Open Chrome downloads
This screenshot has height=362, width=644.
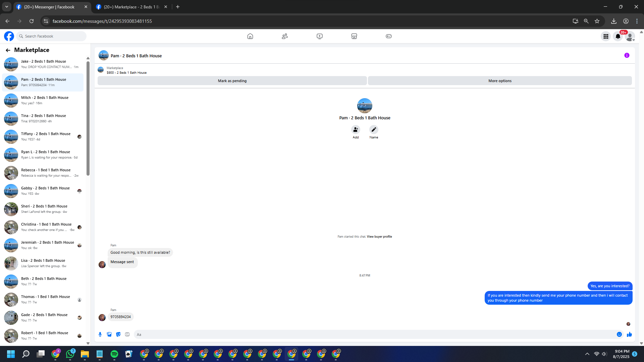614,21
